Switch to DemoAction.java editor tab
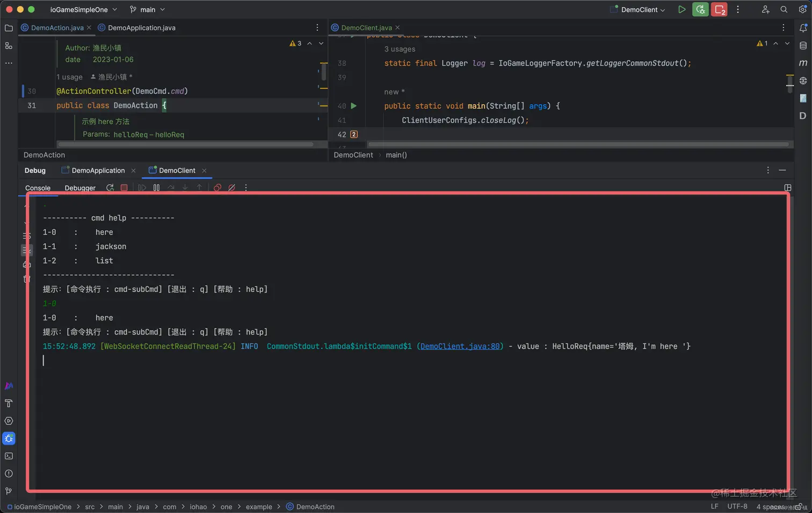The height and width of the screenshot is (513, 812). [57, 28]
